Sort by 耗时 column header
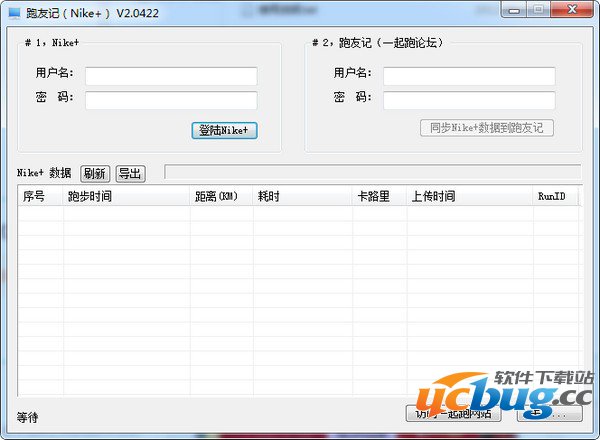Viewport: 600px width, 440px height. [x=302, y=196]
